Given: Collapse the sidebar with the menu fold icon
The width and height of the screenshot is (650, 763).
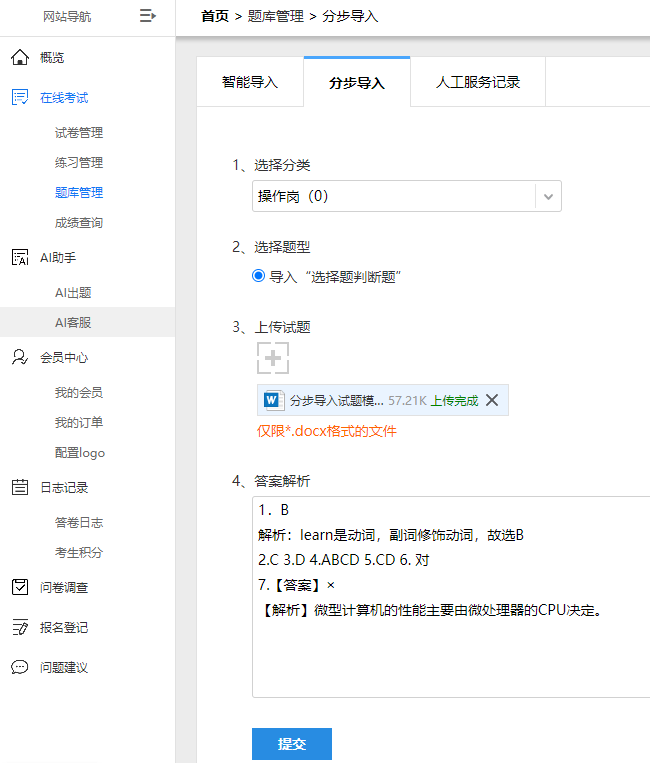Looking at the screenshot, I should pos(148,16).
